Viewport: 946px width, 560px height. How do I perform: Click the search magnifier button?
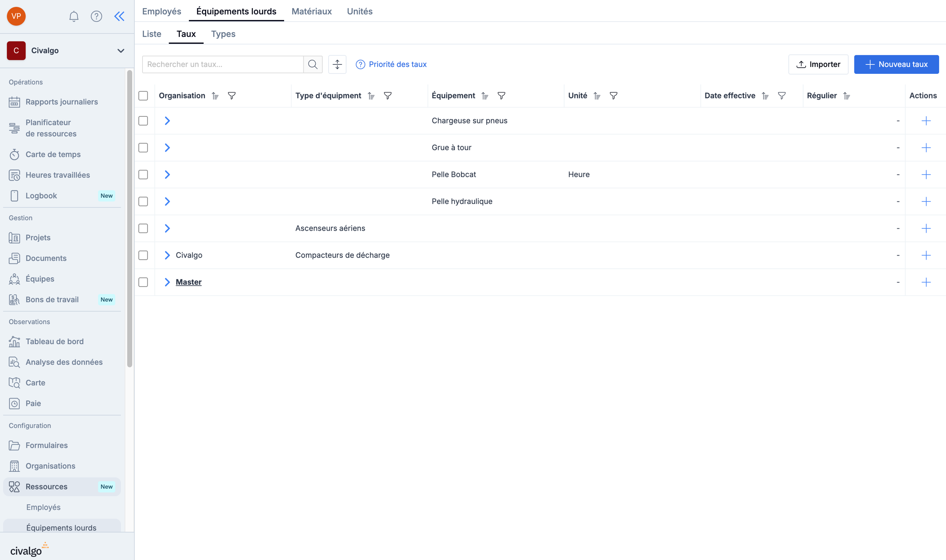click(313, 64)
